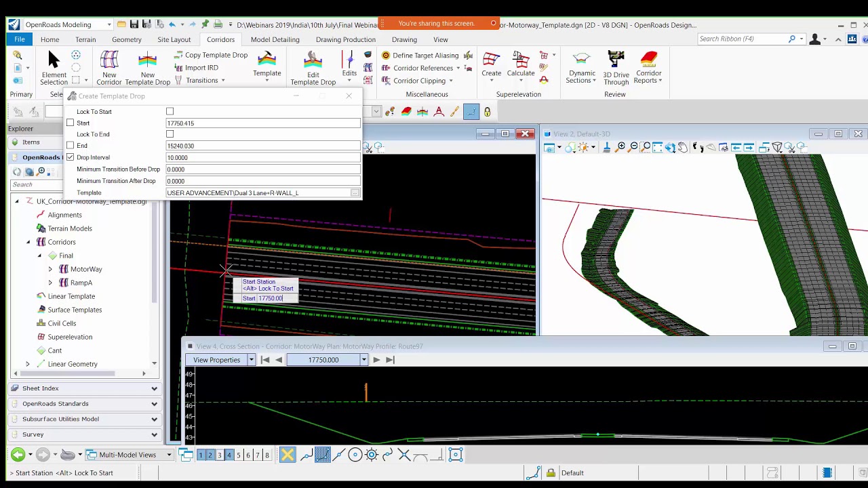
Task: Click Copy Template Drop
Action: click(216, 56)
